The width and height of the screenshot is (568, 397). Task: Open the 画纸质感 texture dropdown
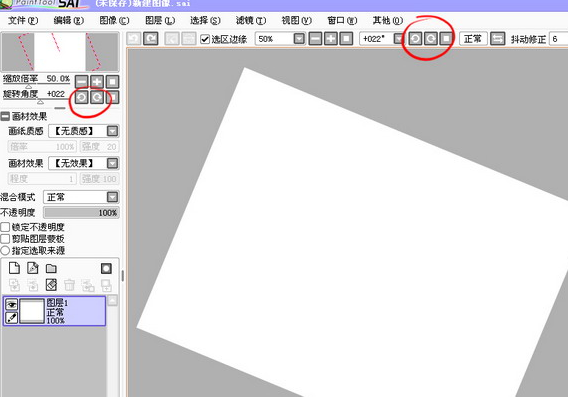tap(112, 131)
